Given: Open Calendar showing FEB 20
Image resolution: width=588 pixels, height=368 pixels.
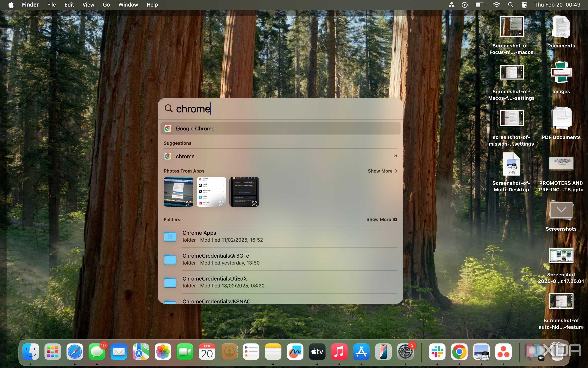Looking at the screenshot, I should point(207,352).
